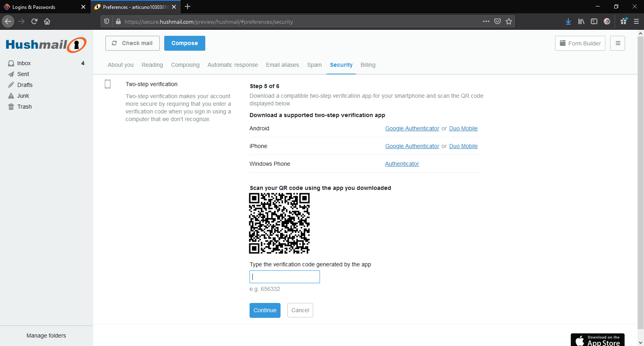This screenshot has height=346, width=644.
Task: Click the site security padlock icon
Action: pos(118,22)
